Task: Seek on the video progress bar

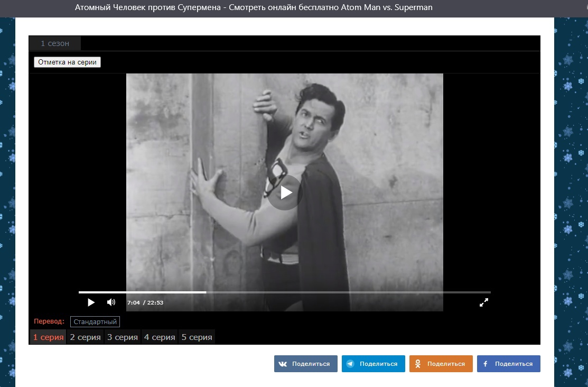Action: tap(285, 292)
